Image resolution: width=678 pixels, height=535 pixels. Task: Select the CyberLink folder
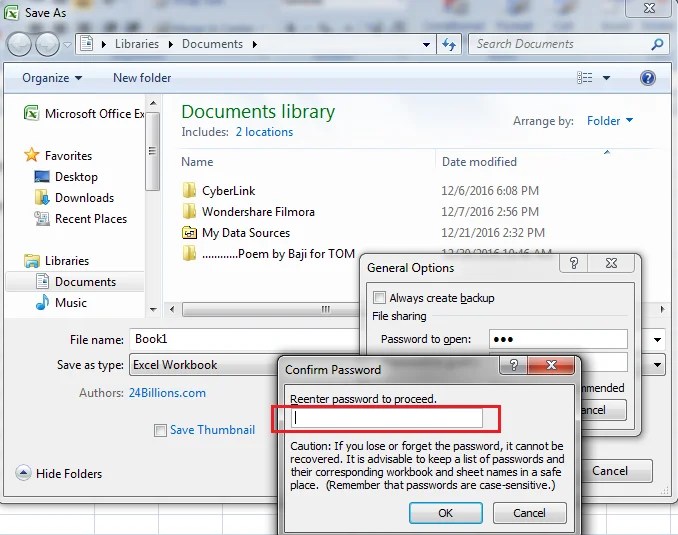pos(219,191)
